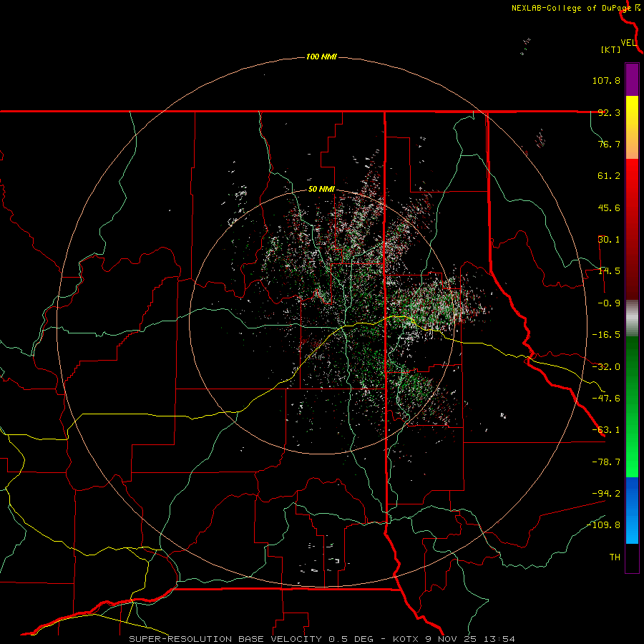
Task: Click the 14.5 velocity scale value
Action: pos(609,271)
